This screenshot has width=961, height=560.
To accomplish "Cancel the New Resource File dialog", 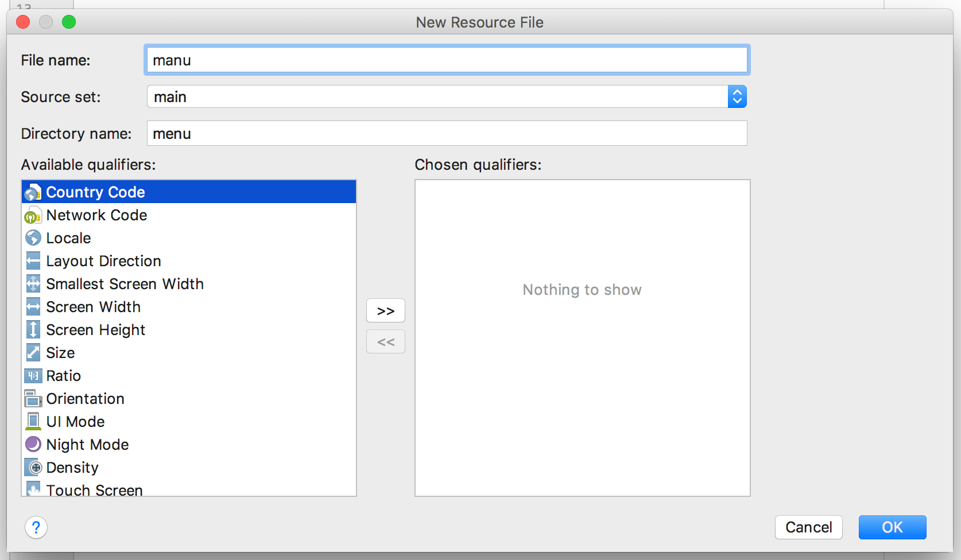I will [x=808, y=527].
